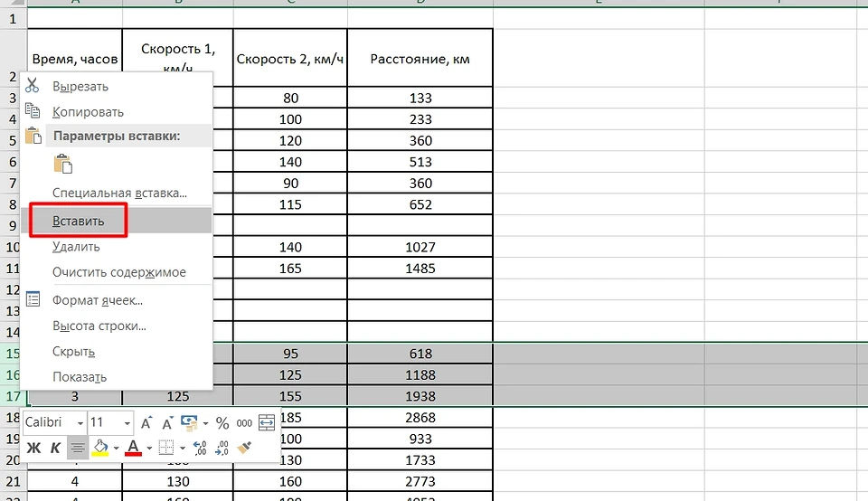This screenshot has width=868, height=501.
Task: Apply thousands separator (000) format
Action: tap(244, 423)
